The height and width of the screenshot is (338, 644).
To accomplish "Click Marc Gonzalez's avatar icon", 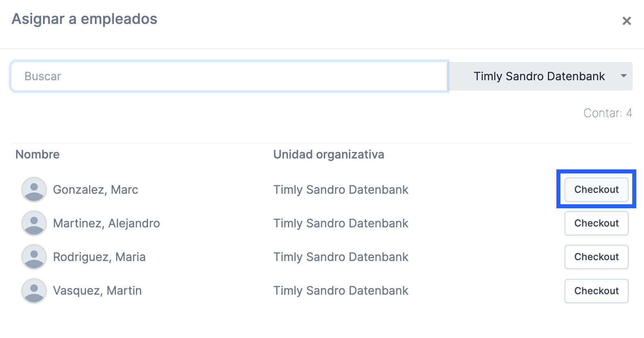I will pos(34,190).
